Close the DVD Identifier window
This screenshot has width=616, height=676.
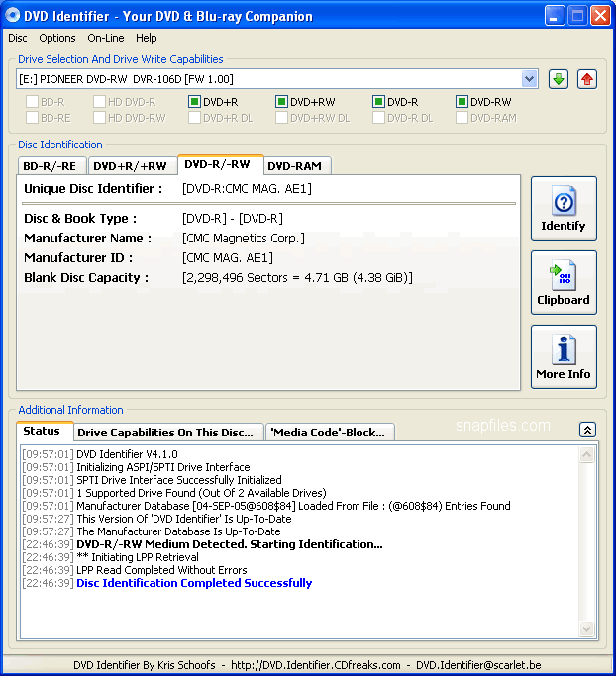tap(600, 16)
